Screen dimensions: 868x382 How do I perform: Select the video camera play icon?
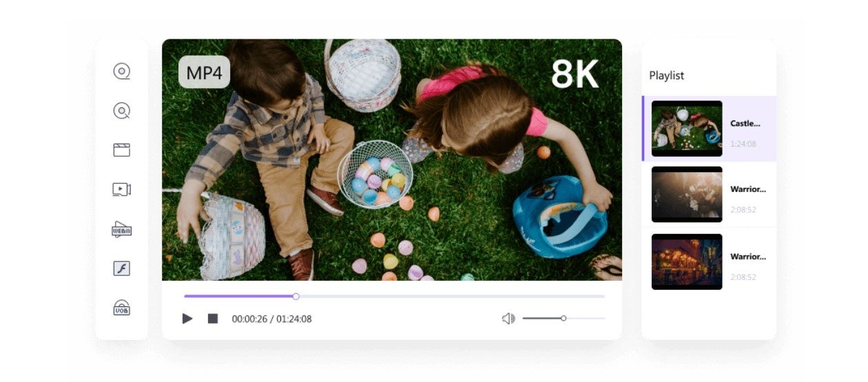(122, 189)
